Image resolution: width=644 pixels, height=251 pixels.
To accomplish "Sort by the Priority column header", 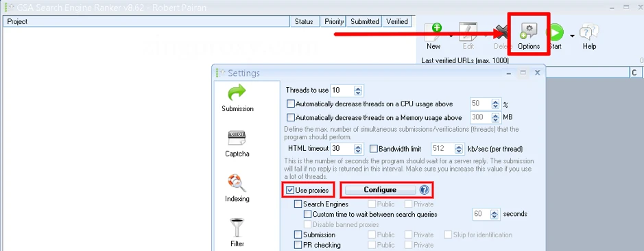I will [333, 21].
